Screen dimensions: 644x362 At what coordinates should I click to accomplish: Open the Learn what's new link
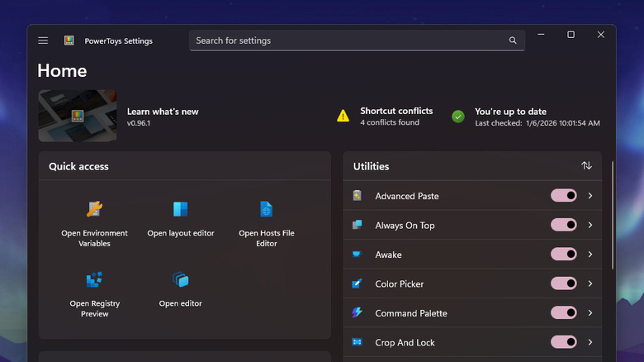pyautogui.click(x=163, y=112)
